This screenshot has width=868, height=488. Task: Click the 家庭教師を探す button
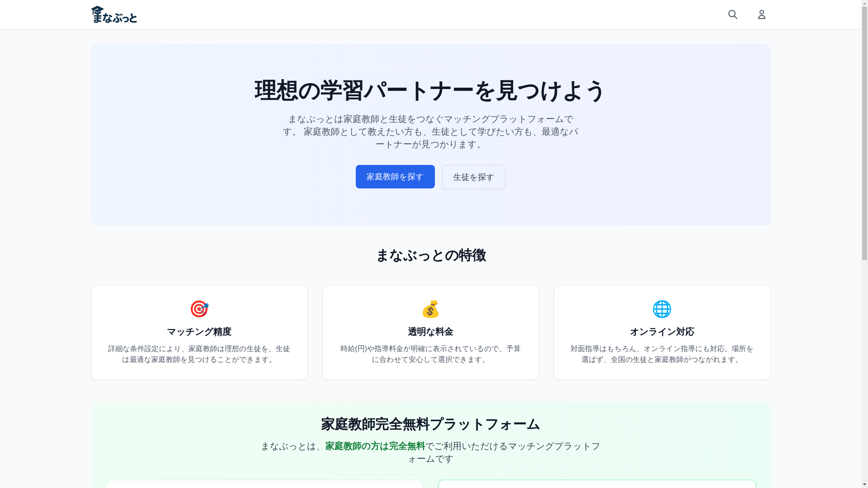pos(395,177)
